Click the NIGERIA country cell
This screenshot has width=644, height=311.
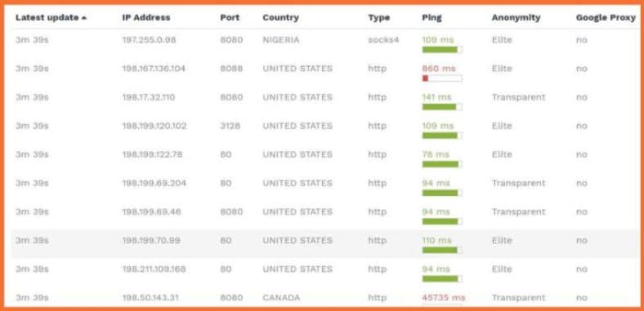281,40
